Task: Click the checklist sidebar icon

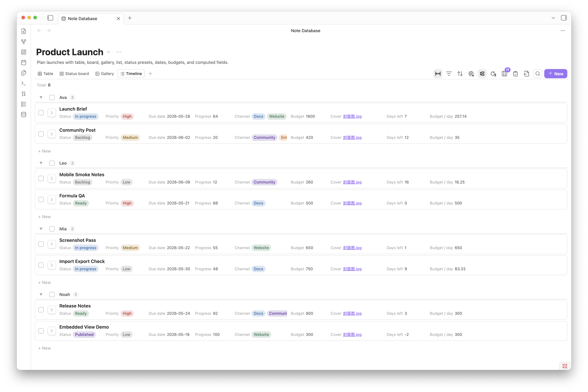Action: [24, 104]
